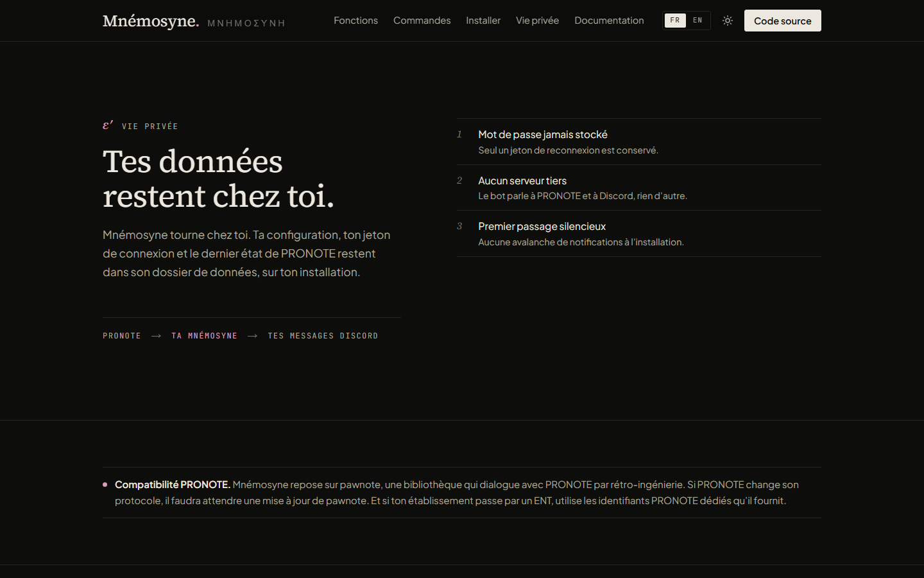Open the Fonctions nav item
The width and height of the screenshot is (924, 578).
(355, 21)
